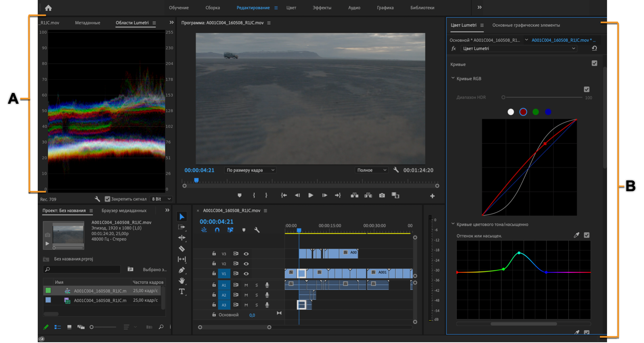Toggle write-protect pencil in Project panel

[x=46, y=327]
